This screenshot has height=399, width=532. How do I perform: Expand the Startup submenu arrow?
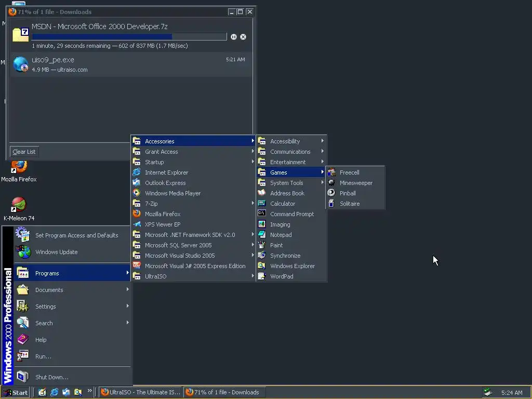[x=252, y=162]
